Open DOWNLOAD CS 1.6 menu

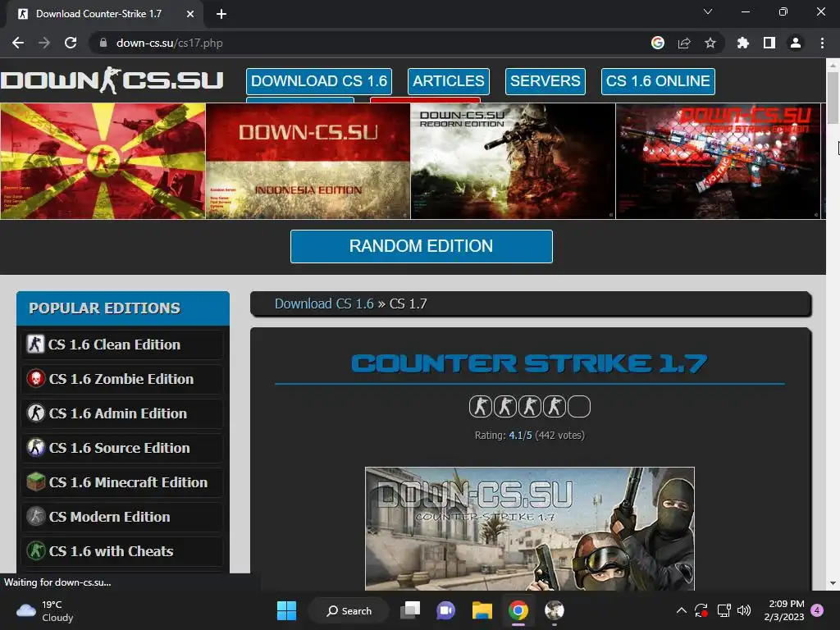pos(319,81)
